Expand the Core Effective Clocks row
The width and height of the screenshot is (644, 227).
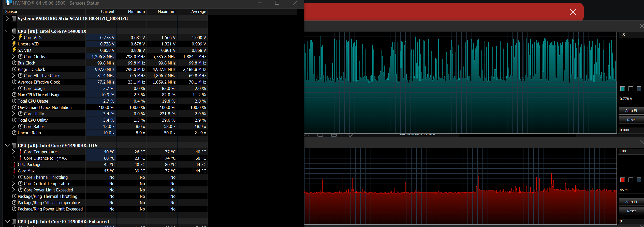click(x=14, y=75)
